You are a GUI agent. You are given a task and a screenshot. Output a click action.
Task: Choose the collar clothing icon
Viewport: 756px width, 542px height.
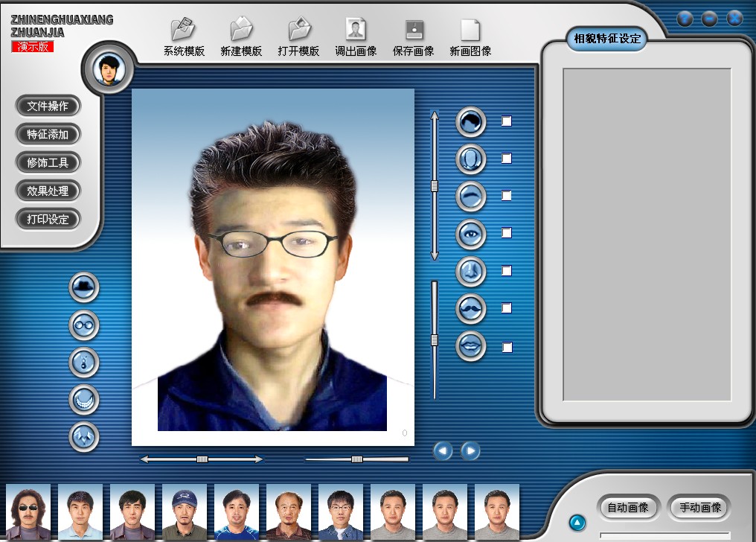[x=84, y=436]
